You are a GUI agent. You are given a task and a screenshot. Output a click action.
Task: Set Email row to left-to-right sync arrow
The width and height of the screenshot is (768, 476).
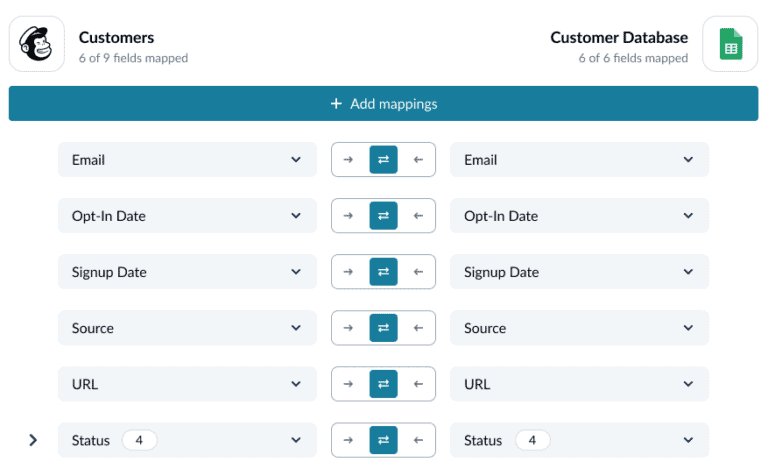(348, 160)
